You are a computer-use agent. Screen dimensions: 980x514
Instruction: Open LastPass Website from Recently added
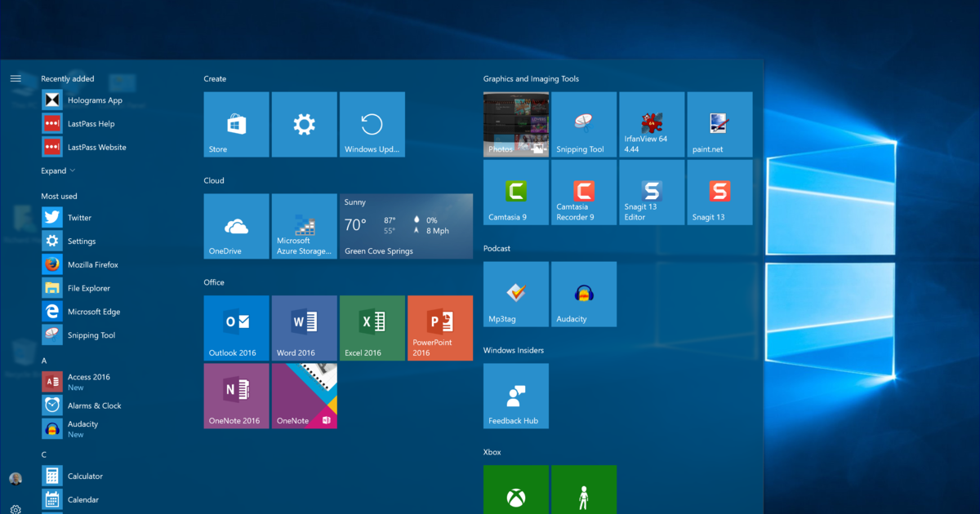tap(96, 148)
